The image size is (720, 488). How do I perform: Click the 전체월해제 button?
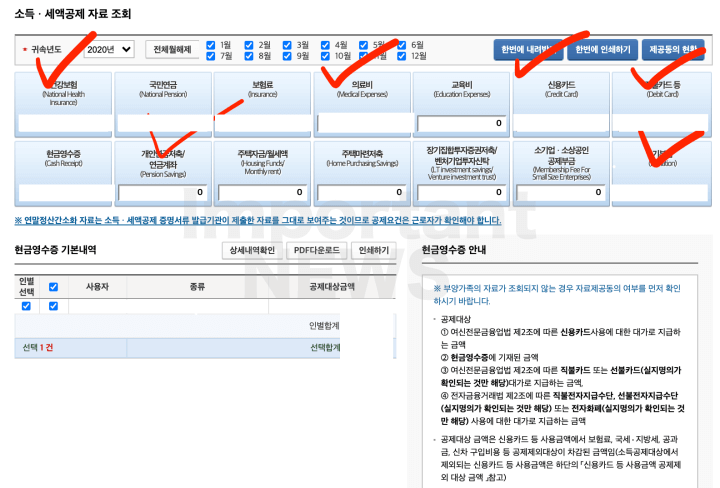pos(172,50)
